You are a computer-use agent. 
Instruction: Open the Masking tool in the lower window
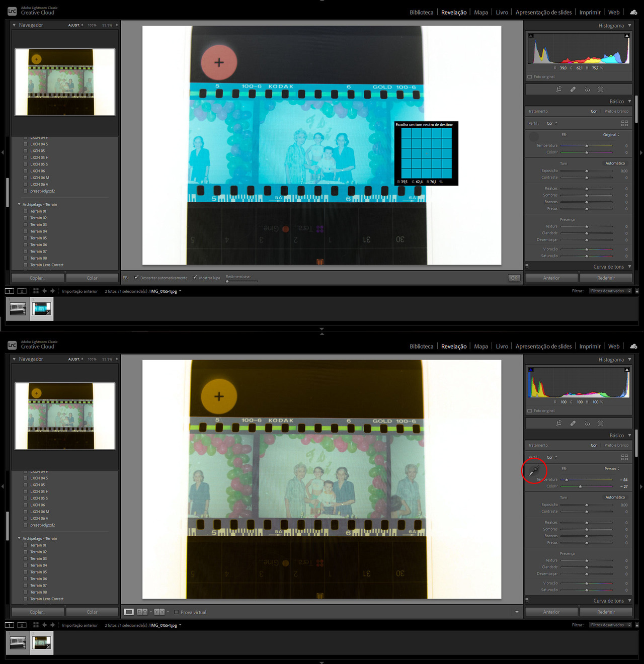tap(600, 424)
